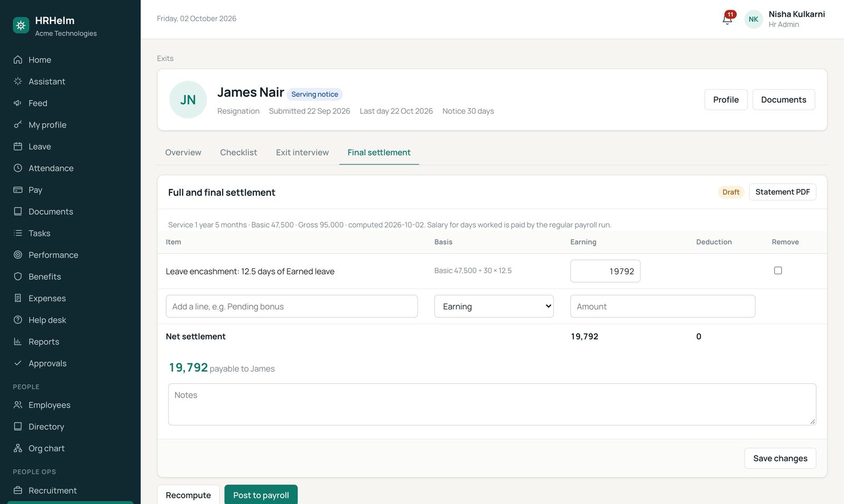Image resolution: width=844 pixels, height=504 pixels.
Task: Open Org chart hierarchy icon
Action: (18, 448)
